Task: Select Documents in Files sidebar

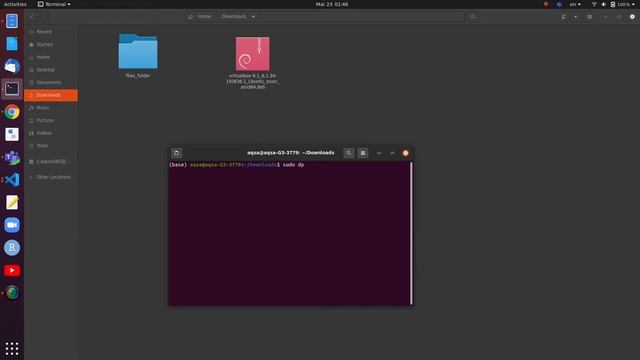Action: pos(51,82)
